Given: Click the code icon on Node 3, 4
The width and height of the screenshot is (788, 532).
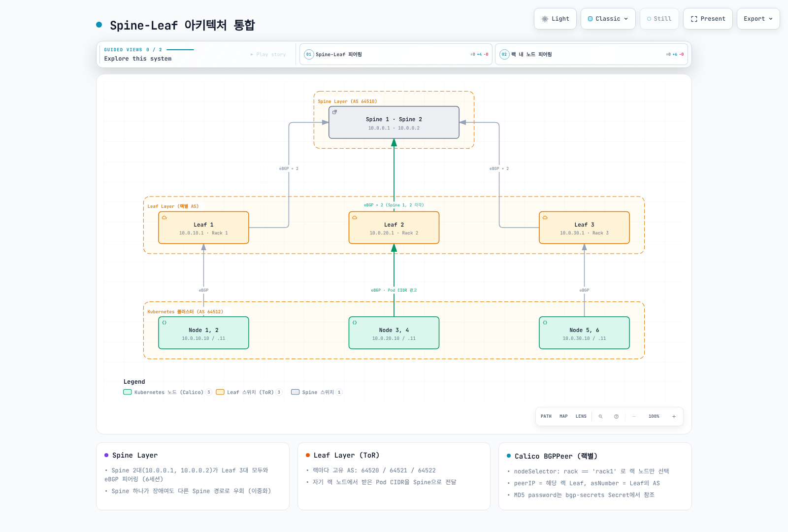Looking at the screenshot, I should pos(355,323).
